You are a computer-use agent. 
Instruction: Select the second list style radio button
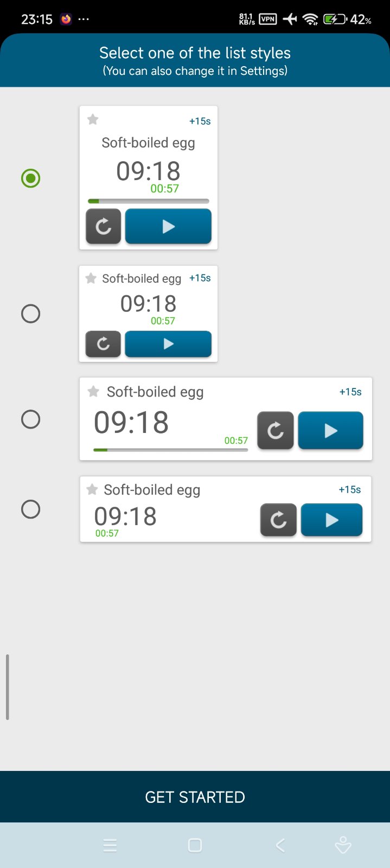[30, 314]
